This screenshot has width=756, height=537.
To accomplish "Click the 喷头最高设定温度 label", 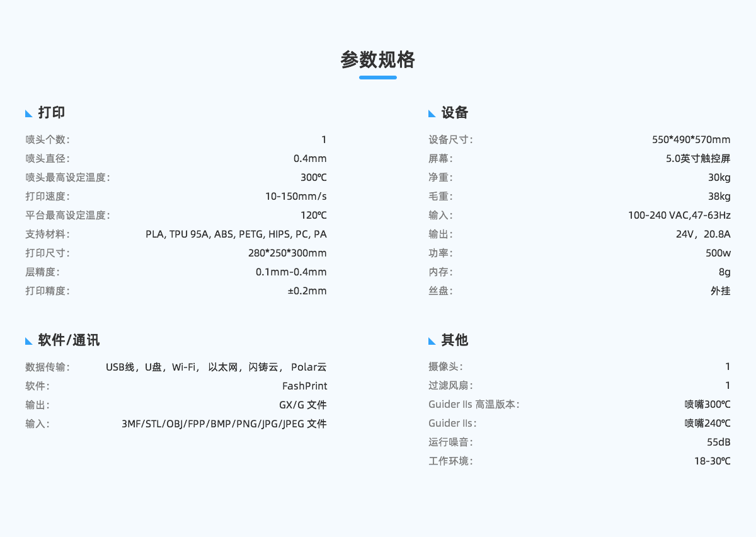I will tap(67, 178).
